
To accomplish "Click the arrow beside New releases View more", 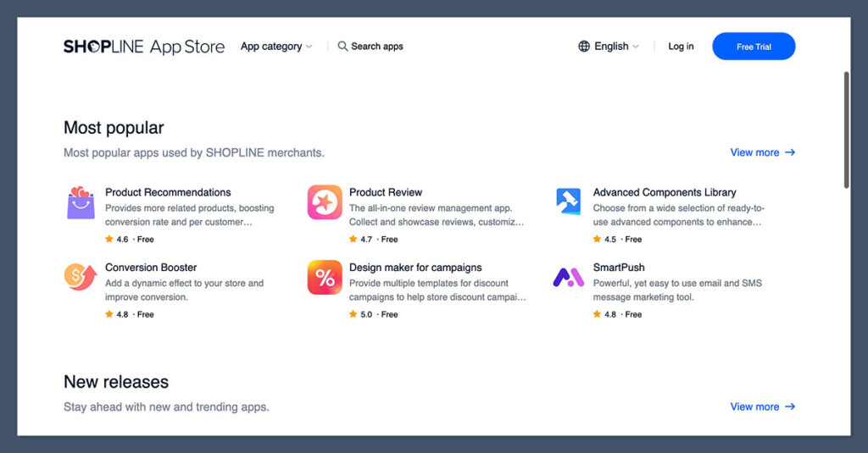I will coord(790,406).
